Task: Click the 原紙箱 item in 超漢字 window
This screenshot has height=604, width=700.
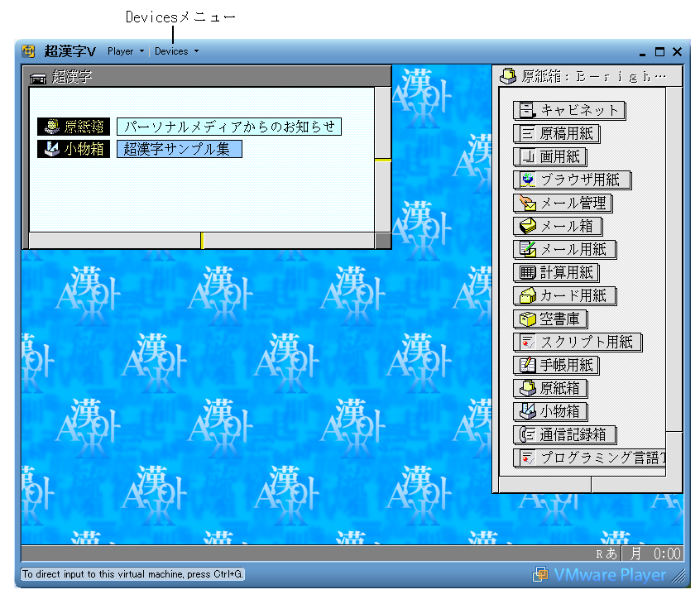Action: point(74,127)
